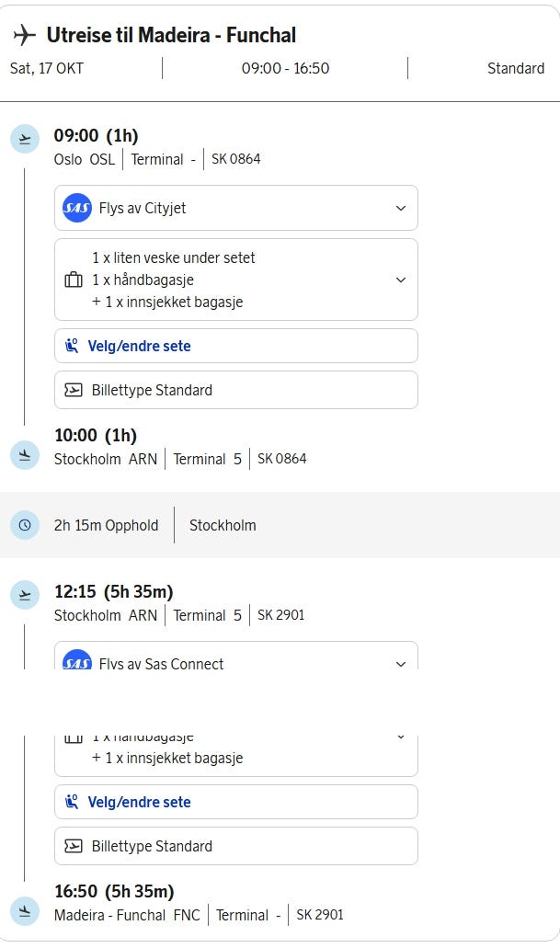560x948 pixels.
Task: Expand the Flys av Cityjet details chevron
Action: [400, 208]
